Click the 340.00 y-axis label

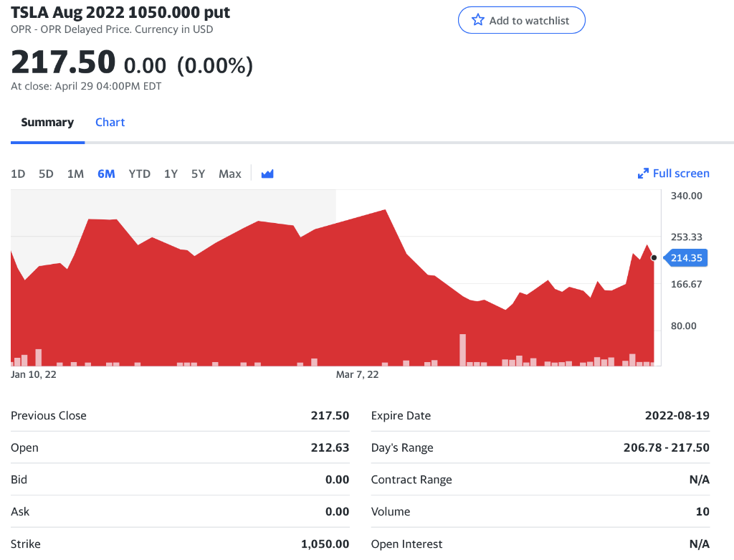tap(686, 196)
